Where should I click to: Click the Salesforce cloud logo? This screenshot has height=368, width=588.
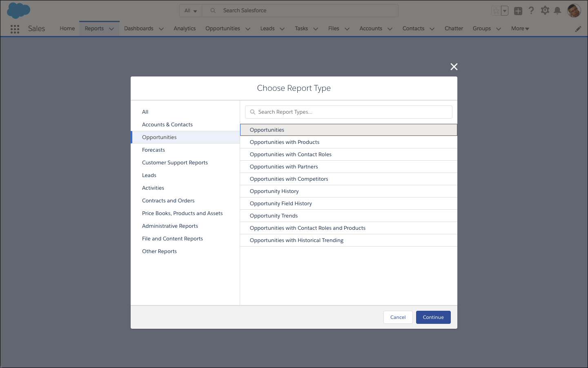19,10
